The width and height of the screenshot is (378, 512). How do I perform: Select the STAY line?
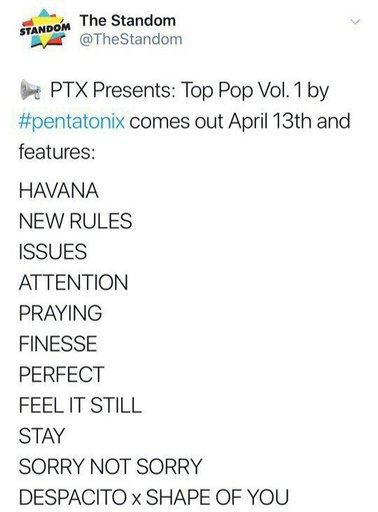click(x=42, y=436)
